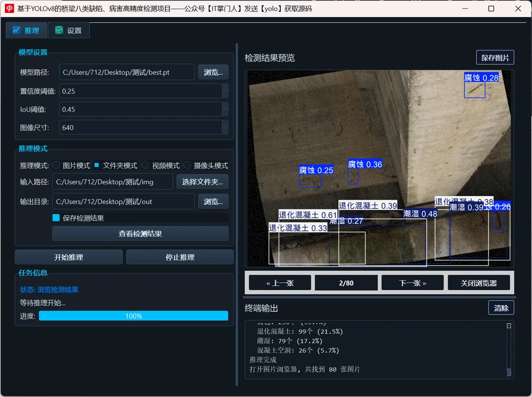Click the 推理完成 line in terminal output

(x=263, y=360)
